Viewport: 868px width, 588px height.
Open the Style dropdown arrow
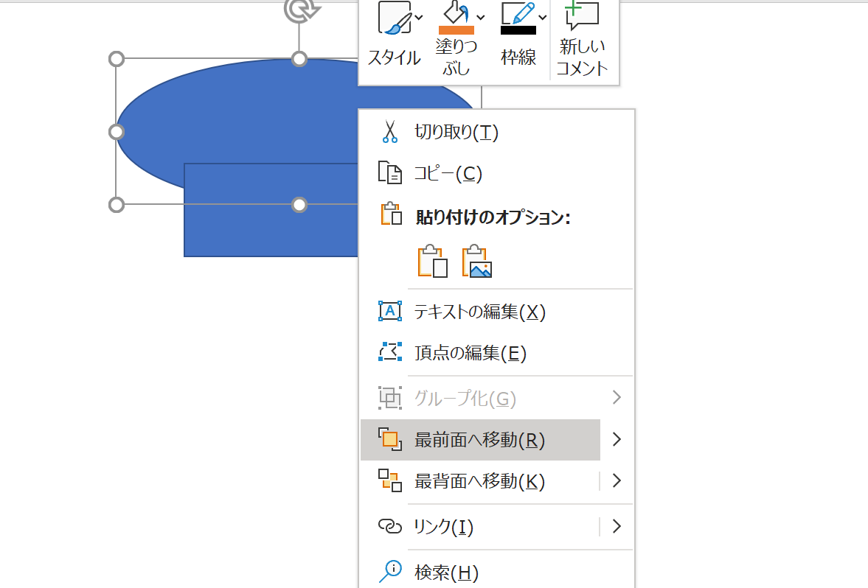tap(419, 18)
